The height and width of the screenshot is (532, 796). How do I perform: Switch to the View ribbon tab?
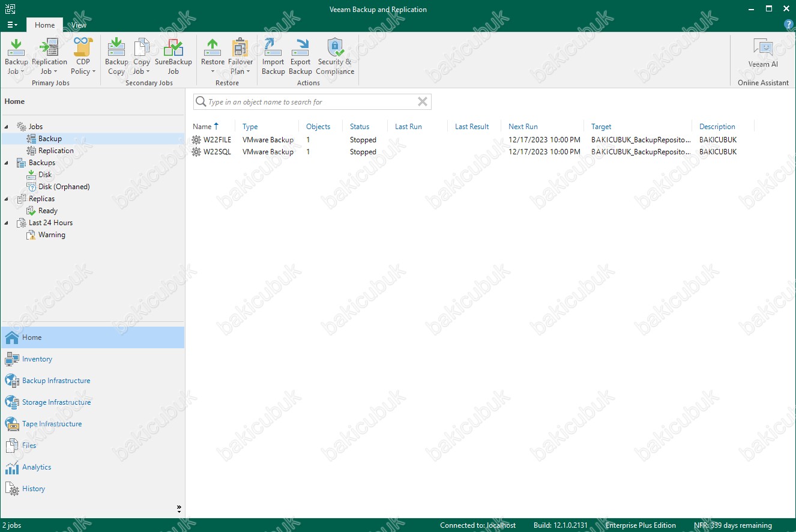click(79, 25)
